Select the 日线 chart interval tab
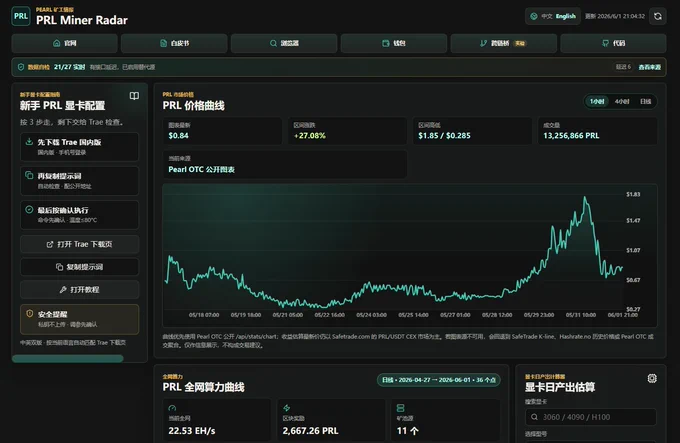 [645, 101]
